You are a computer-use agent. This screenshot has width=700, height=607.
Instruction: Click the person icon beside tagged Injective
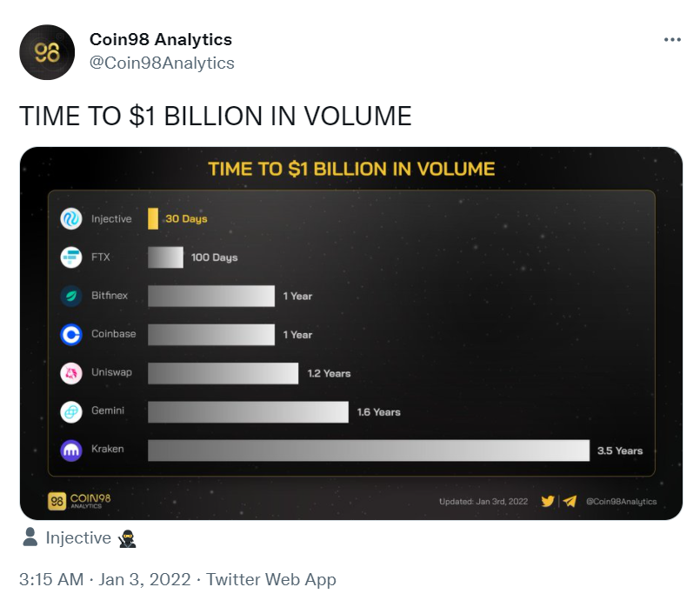click(x=30, y=537)
